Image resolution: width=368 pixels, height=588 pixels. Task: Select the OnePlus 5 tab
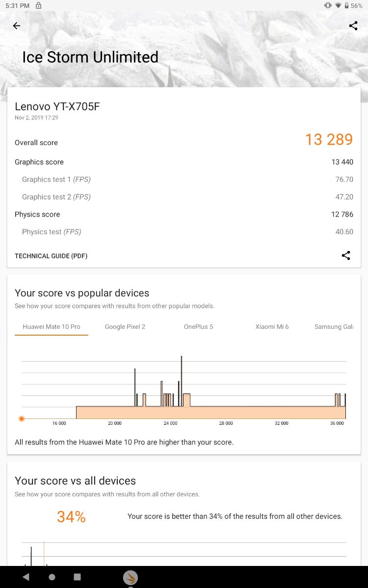pos(198,327)
